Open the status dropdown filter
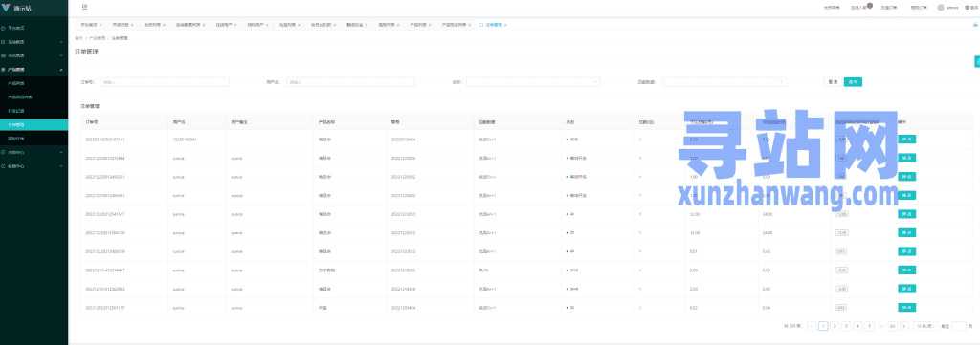Viewport: 980px width, 345px height. point(533,82)
